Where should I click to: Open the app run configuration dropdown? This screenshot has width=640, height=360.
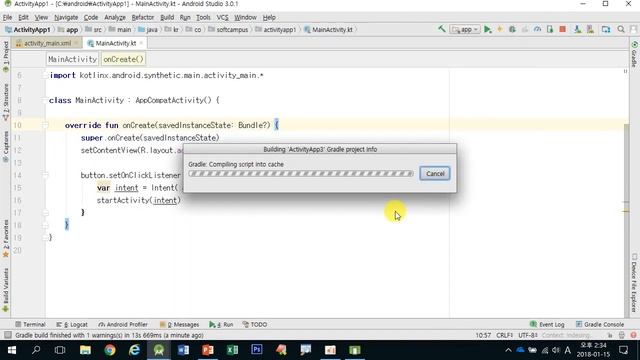[464, 29]
